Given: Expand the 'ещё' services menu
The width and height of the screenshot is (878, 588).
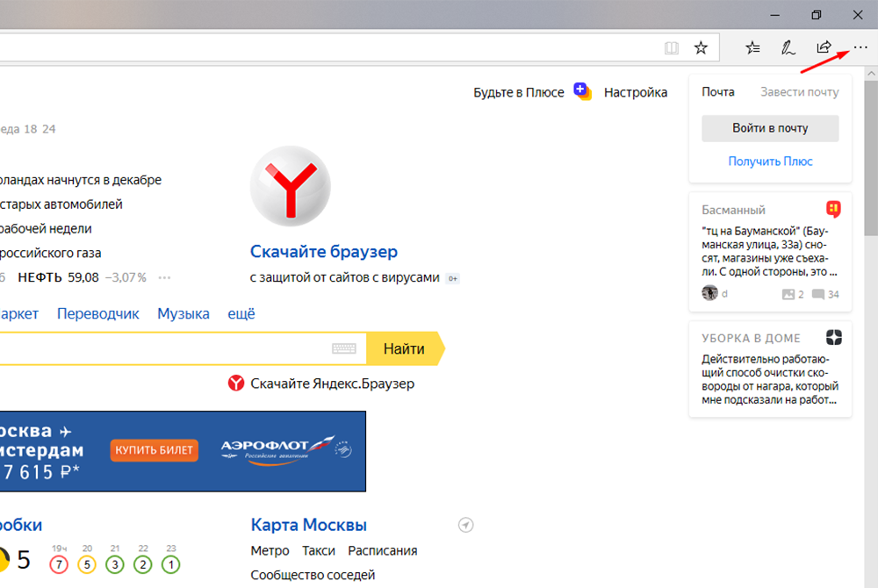Looking at the screenshot, I should tap(241, 313).
